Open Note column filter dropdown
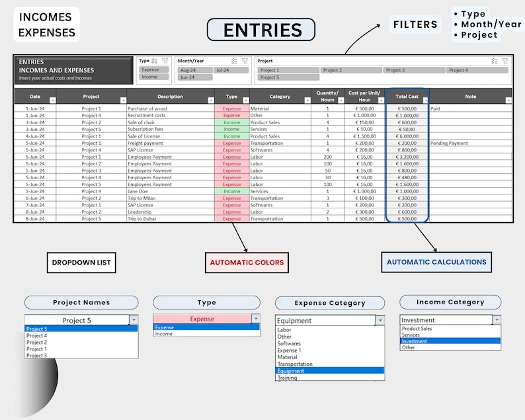 (x=508, y=100)
